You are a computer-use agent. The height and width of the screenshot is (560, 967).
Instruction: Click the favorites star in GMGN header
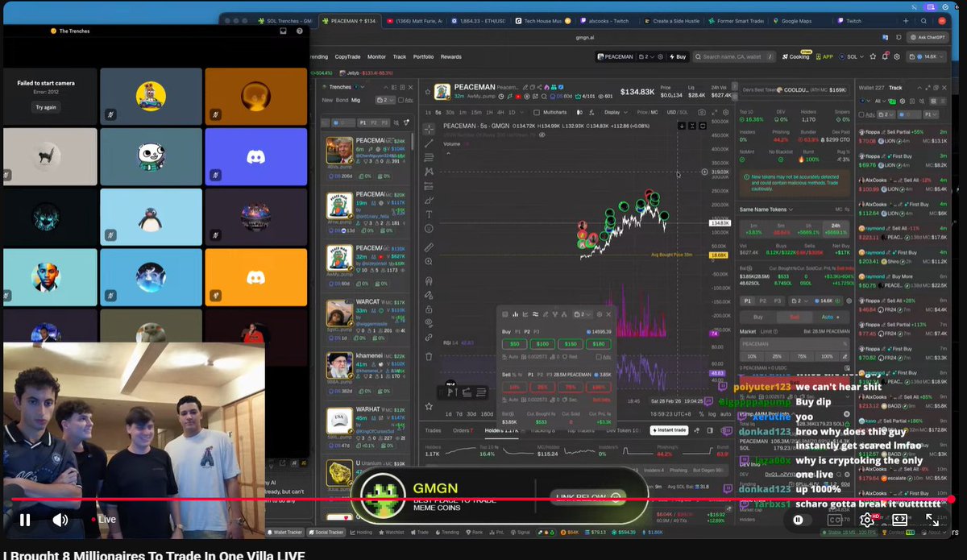[872, 56]
